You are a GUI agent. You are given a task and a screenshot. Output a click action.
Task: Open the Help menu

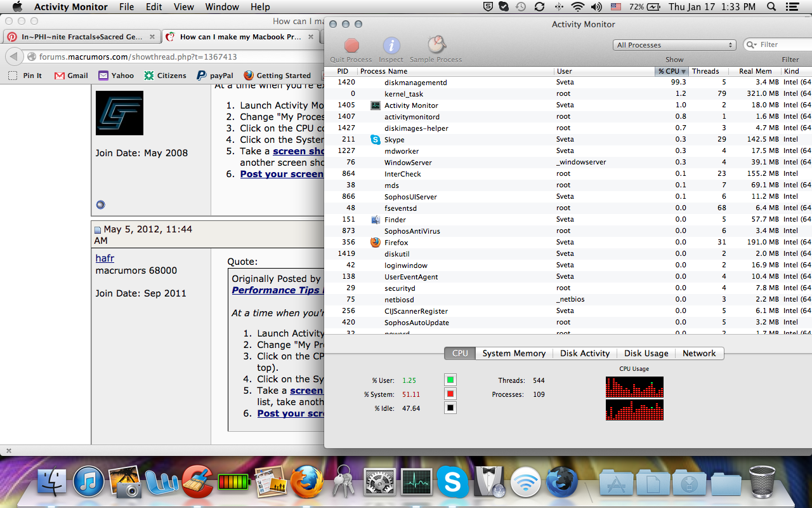tap(260, 7)
